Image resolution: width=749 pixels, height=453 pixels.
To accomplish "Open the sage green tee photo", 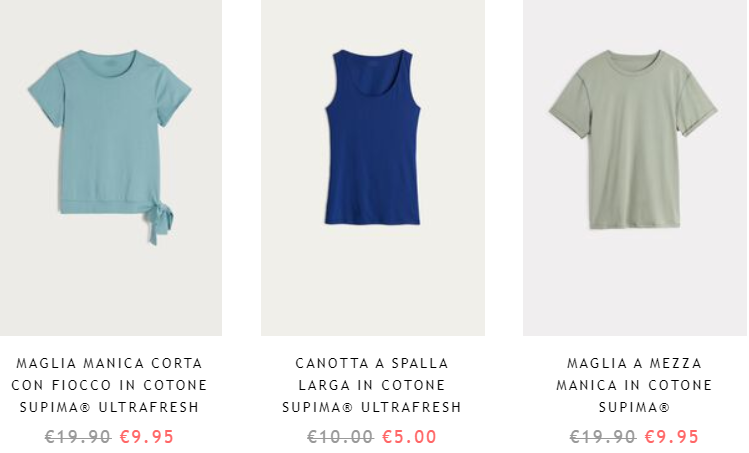I will tap(635, 167).
